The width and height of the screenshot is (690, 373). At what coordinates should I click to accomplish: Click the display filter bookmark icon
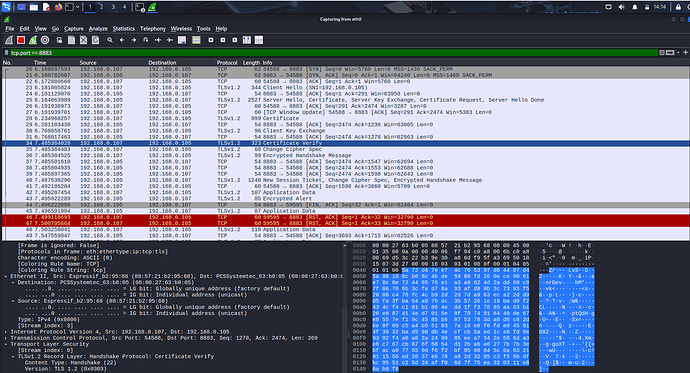6,53
